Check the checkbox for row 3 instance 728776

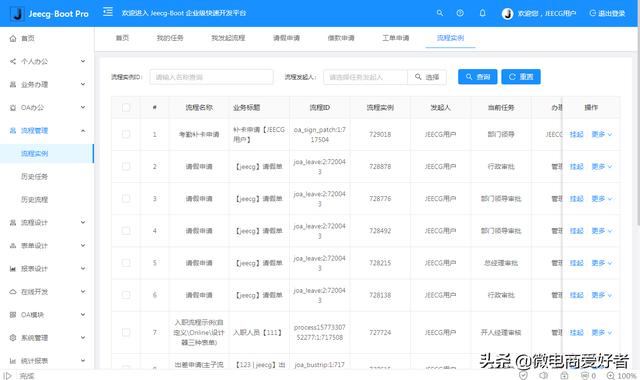[126, 199]
